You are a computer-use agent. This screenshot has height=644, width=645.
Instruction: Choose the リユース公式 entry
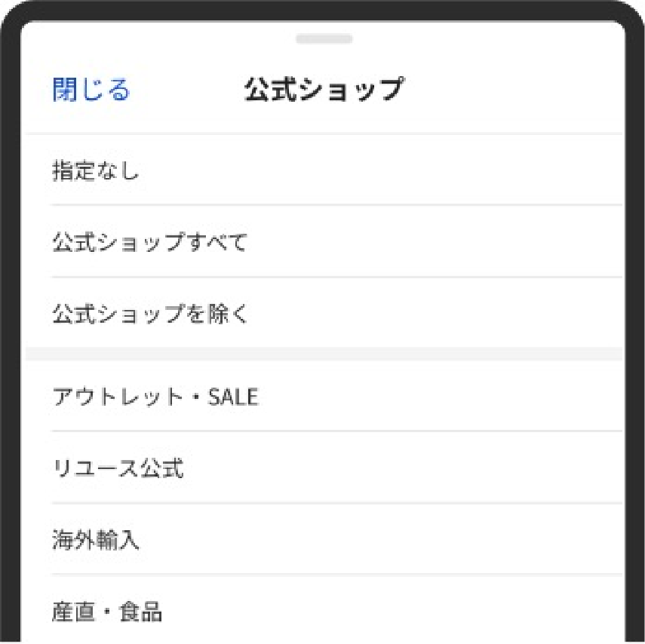324,468
